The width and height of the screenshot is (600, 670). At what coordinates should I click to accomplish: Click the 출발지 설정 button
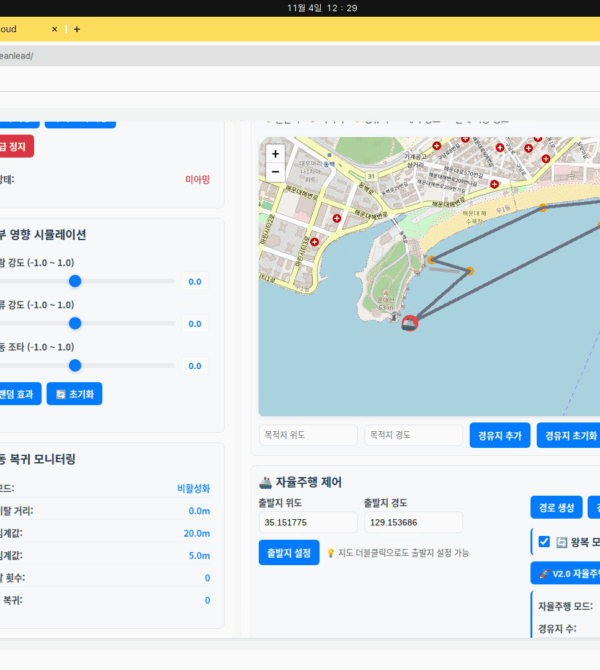tap(288, 552)
